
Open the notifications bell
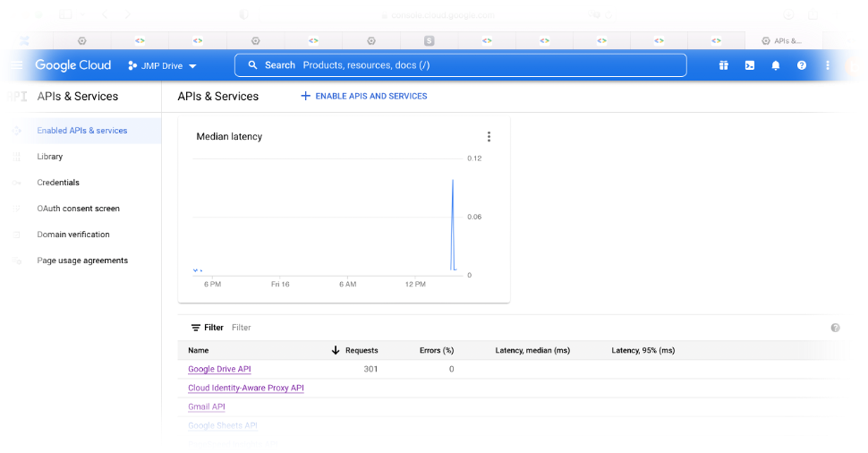776,65
